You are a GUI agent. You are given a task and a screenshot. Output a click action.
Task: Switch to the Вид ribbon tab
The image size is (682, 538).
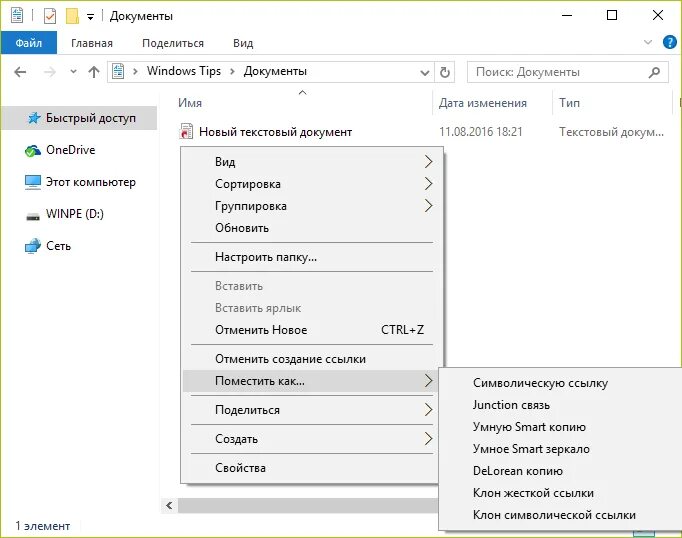[x=243, y=43]
